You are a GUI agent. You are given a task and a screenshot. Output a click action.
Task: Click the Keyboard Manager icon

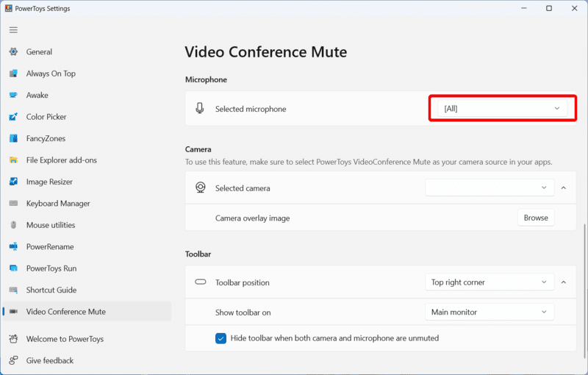pos(13,203)
